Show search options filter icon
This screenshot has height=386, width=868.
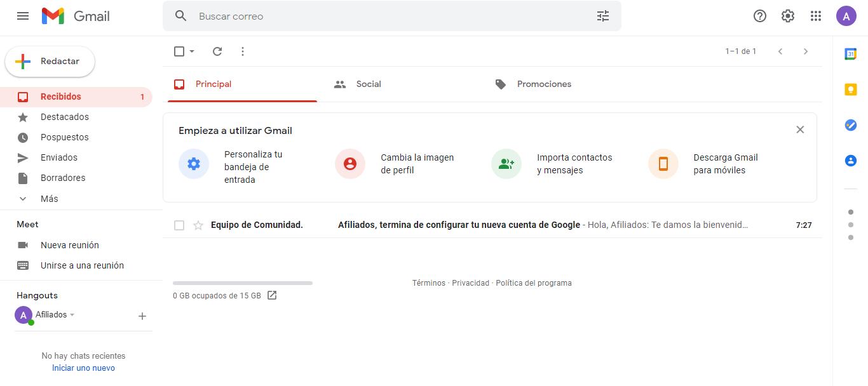[x=603, y=16]
